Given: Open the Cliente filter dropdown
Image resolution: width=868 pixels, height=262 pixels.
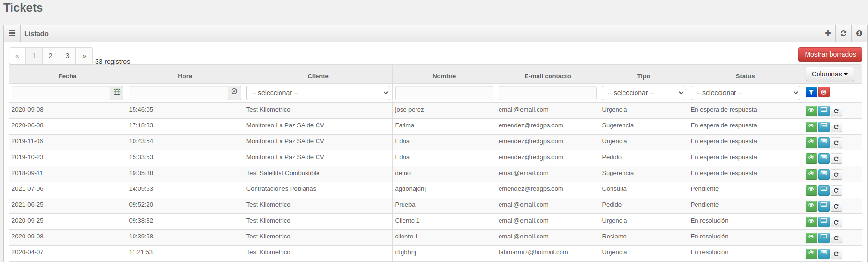Looking at the screenshot, I should click(x=318, y=93).
